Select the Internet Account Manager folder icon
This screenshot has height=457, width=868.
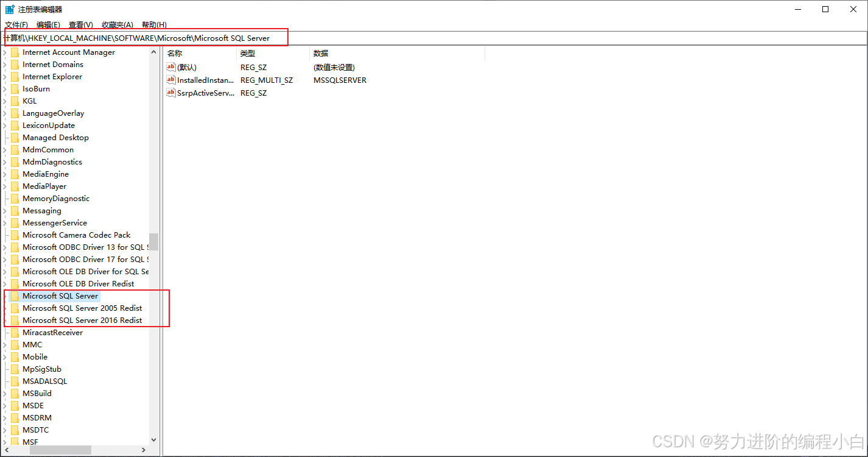15,52
